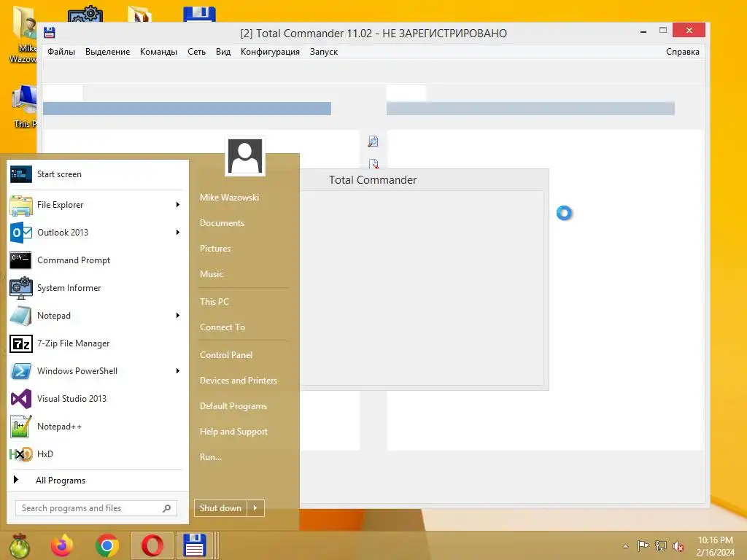Open the Запуск menu
This screenshot has height=560, width=747.
(324, 52)
